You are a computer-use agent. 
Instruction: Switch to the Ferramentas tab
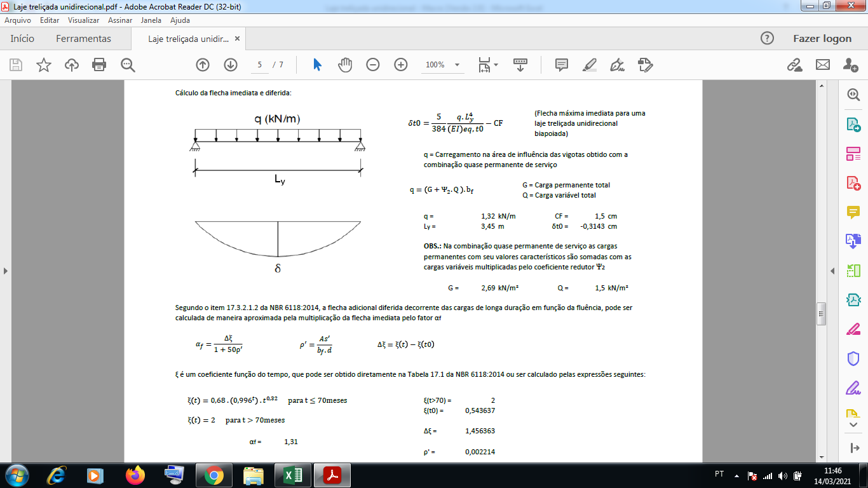point(83,38)
